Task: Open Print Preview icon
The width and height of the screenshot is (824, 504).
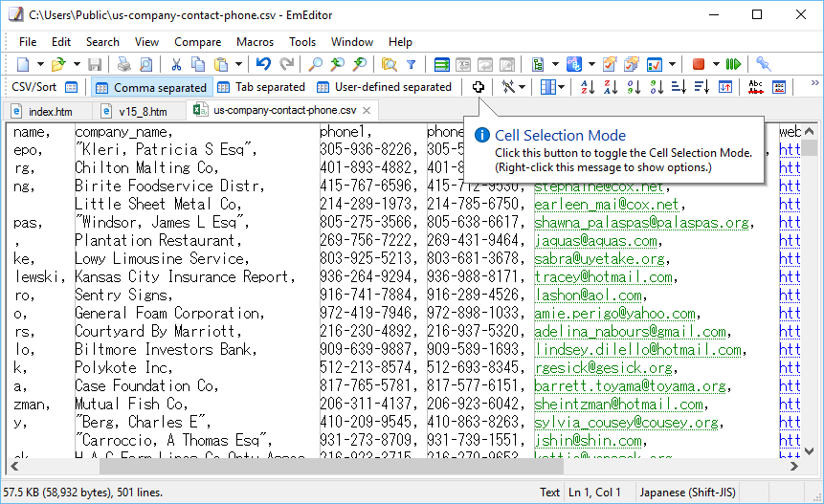Action: (x=146, y=65)
